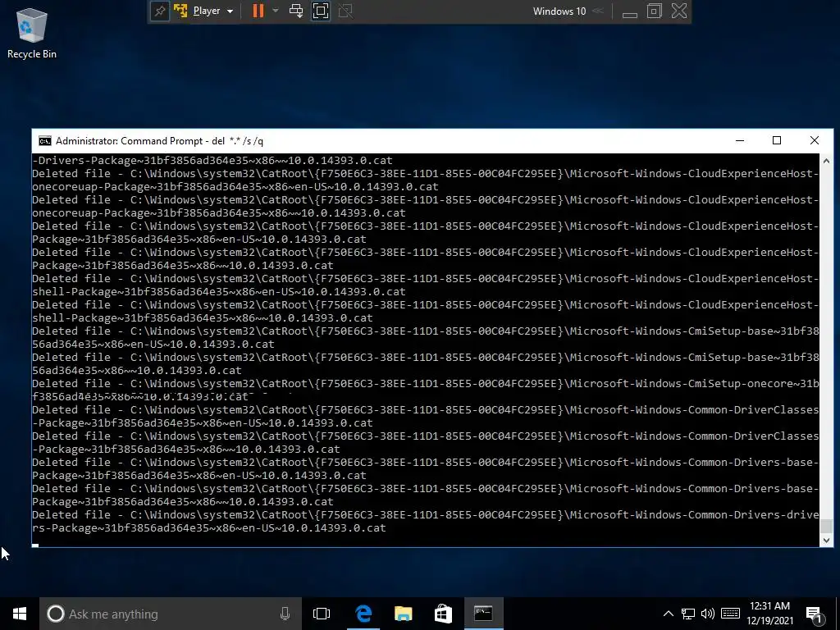This screenshot has width=840, height=630.
Task: Open the volume control icon
Action: click(708, 614)
